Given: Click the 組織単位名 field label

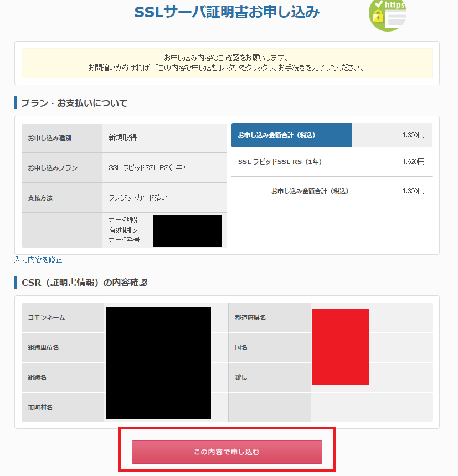Looking at the screenshot, I should point(63,347).
